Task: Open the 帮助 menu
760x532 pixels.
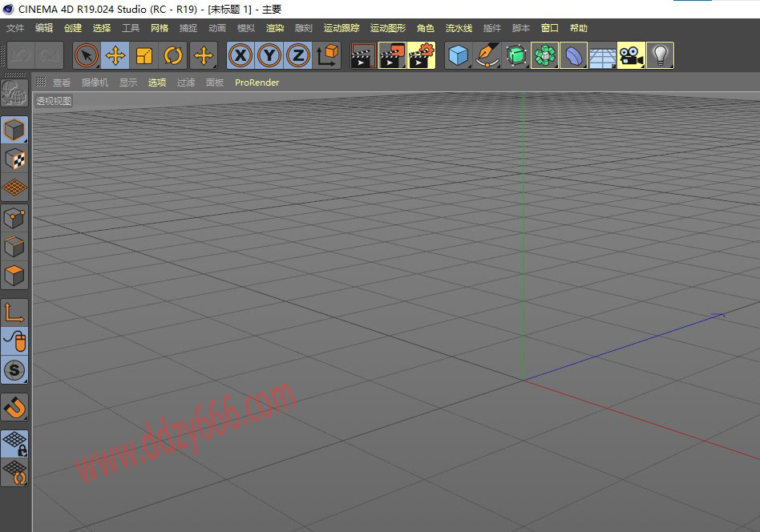Action: tap(578, 28)
